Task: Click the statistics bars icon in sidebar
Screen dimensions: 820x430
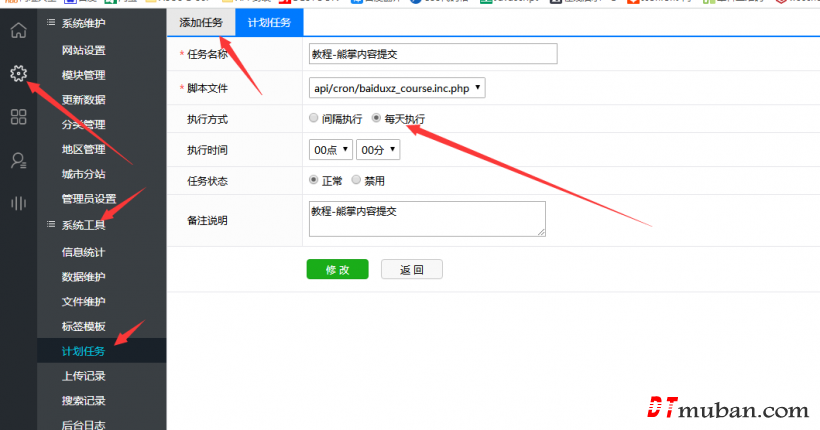Action: [18, 203]
